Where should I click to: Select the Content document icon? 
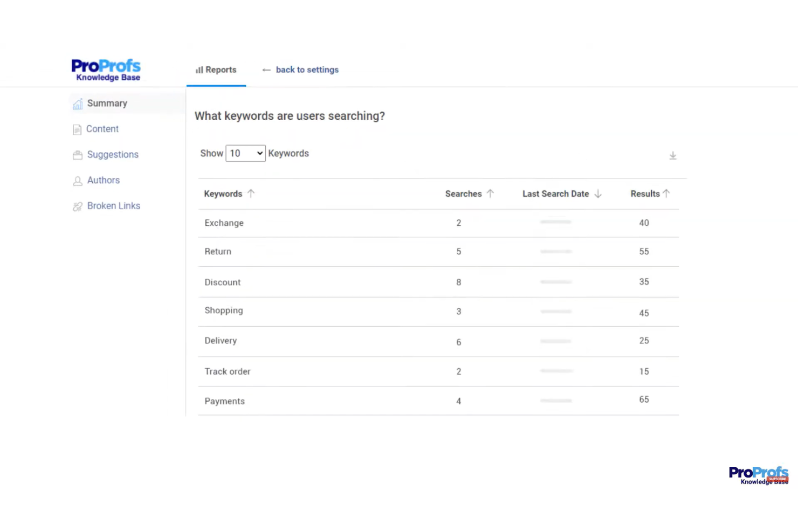coord(77,129)
